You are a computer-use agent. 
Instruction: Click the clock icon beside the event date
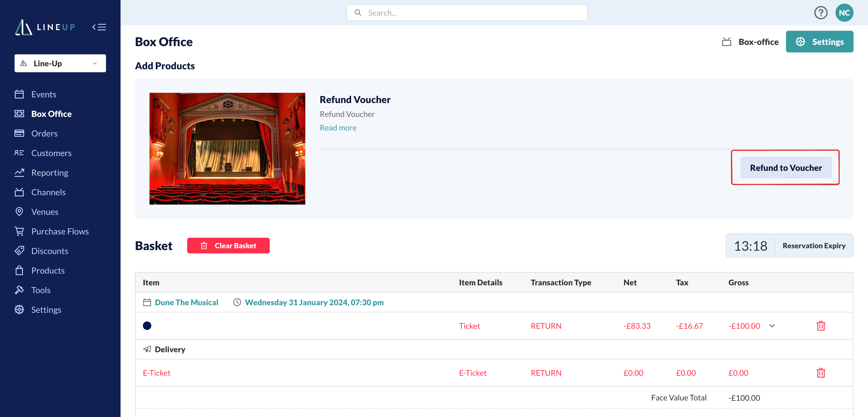tap(237, 302)
